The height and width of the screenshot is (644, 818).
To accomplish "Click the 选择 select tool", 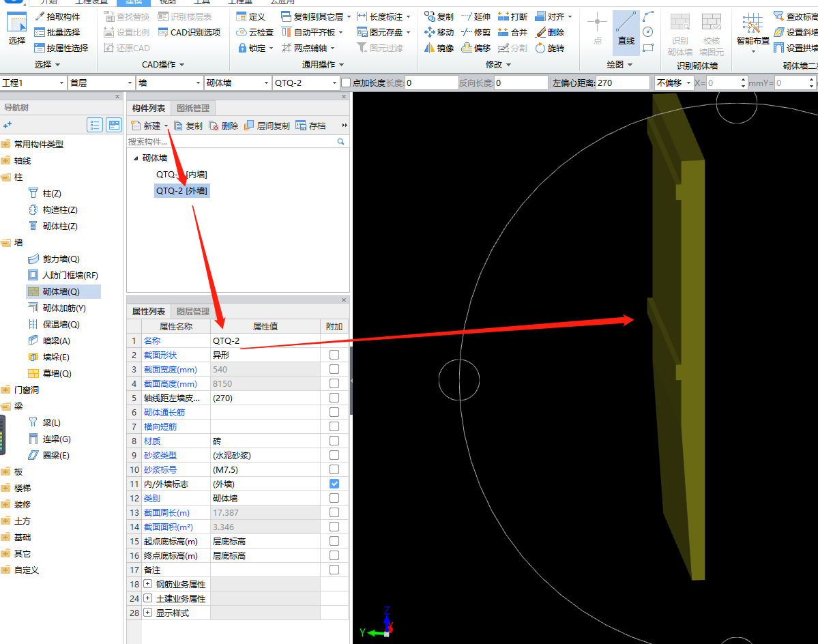I will click(x=16, y=29).
